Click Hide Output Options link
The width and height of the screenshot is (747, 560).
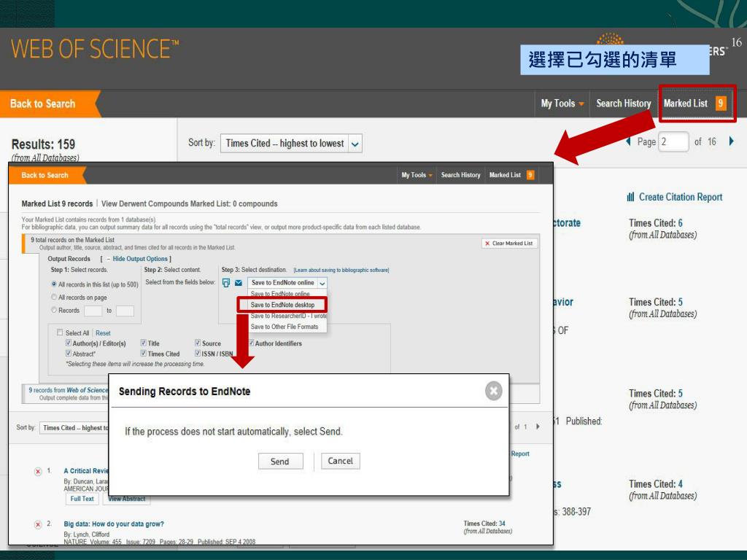(140, 259)
